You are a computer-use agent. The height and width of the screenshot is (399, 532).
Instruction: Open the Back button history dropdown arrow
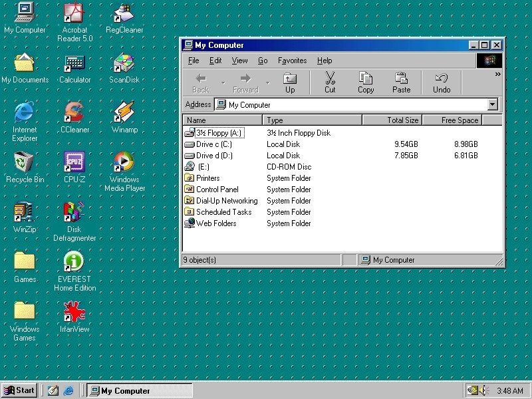(223, 82)
